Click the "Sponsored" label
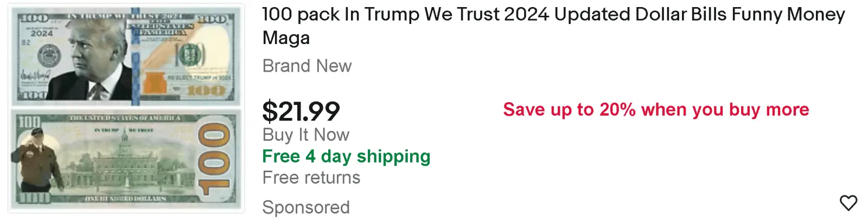 coord(306,207)
